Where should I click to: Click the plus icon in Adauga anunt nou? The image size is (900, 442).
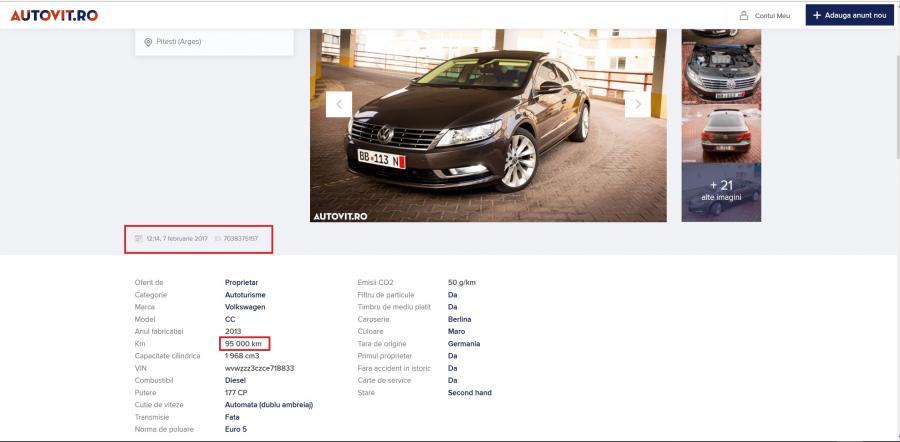pos(817,15)
